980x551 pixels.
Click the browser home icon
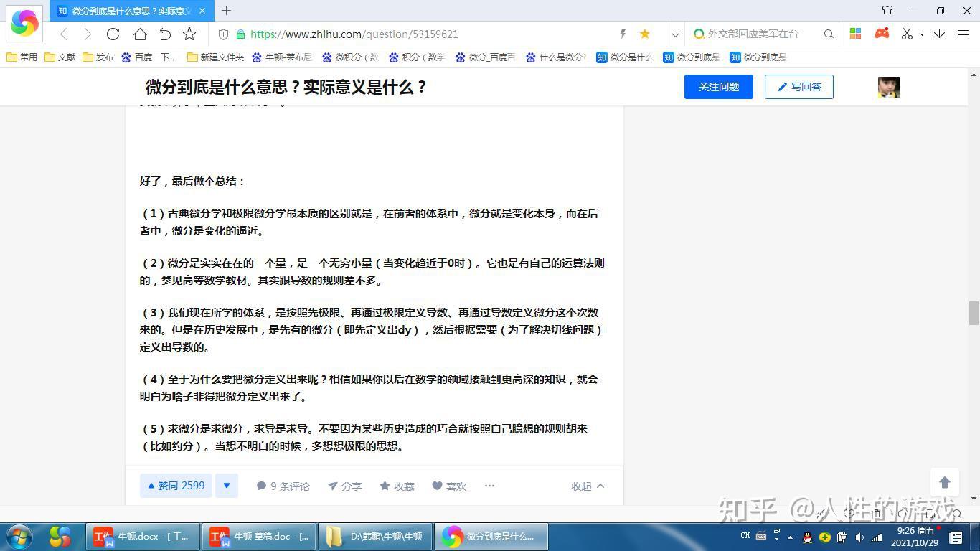click(x=141, y=34)
